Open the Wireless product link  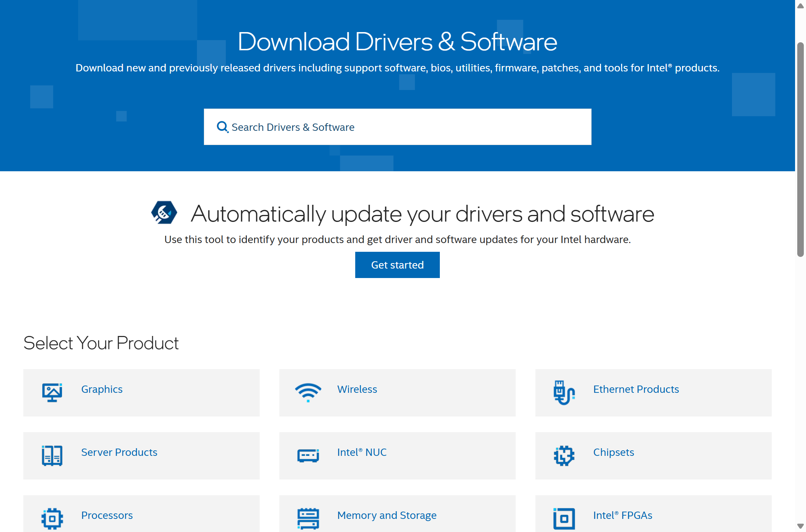pos(357,389)
